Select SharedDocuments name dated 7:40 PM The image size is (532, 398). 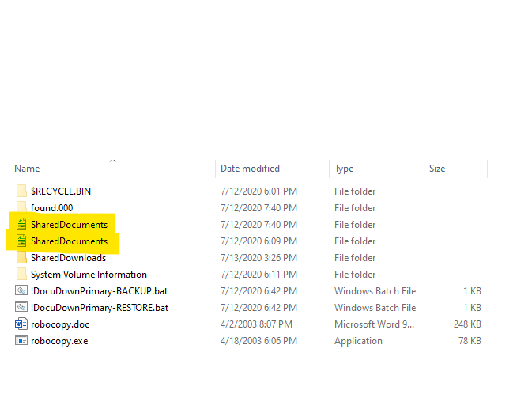(x=70, y=225)
